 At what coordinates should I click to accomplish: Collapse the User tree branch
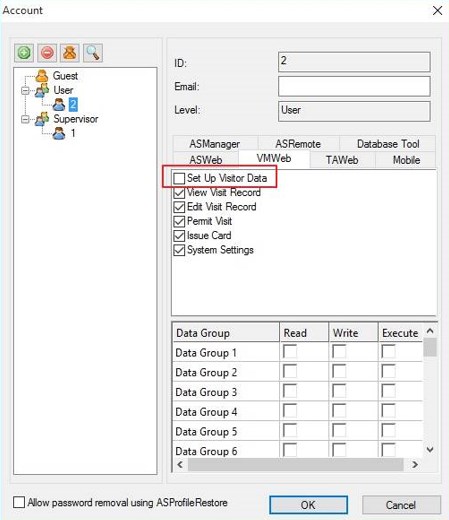pos(25,90)
